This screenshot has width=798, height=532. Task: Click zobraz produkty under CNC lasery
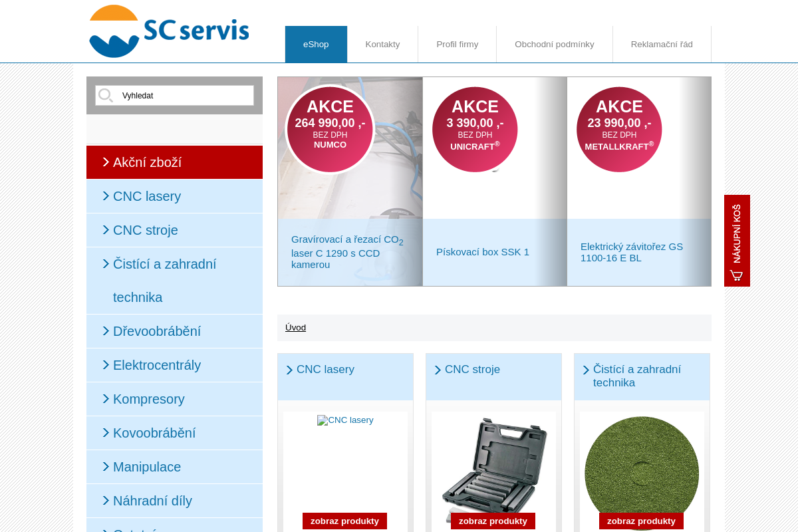[344, 521]
